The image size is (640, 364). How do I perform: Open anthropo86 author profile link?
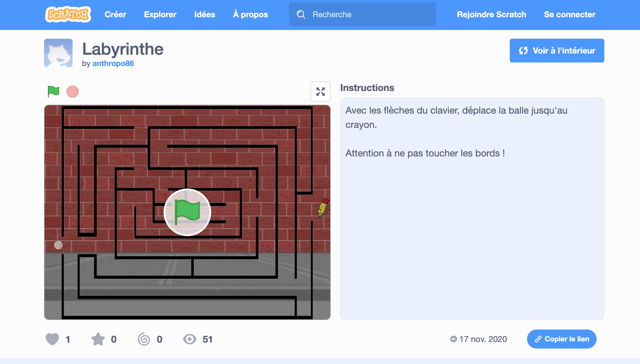click(x=113, y=63)
